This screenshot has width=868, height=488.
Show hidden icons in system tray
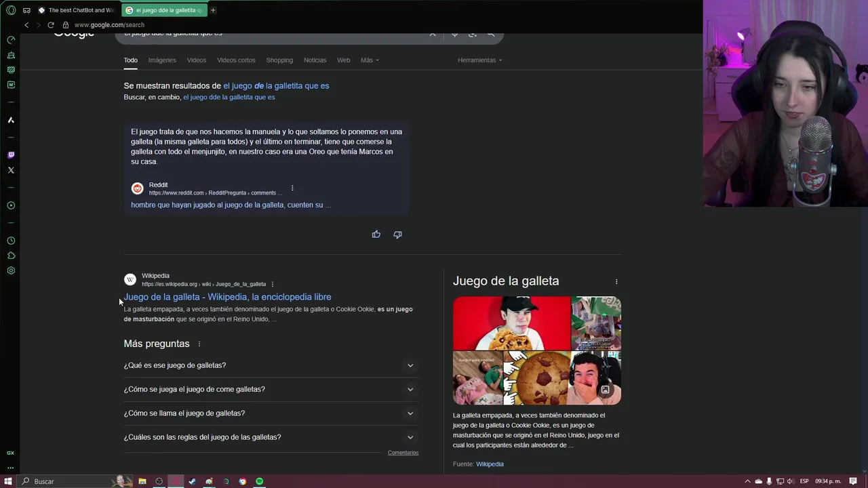(x=747, y=481)
